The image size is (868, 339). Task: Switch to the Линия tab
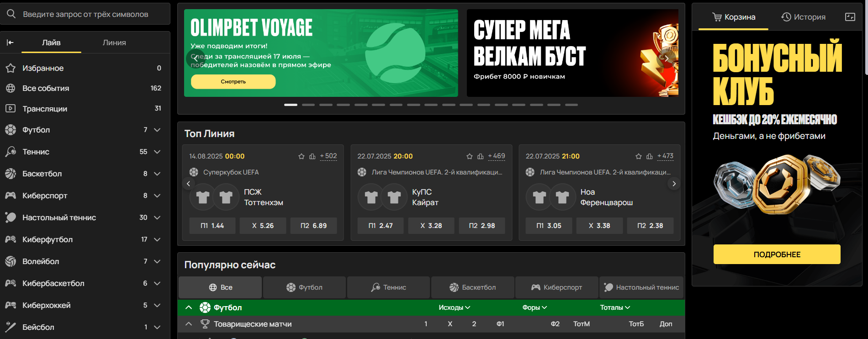pos(114,42)
